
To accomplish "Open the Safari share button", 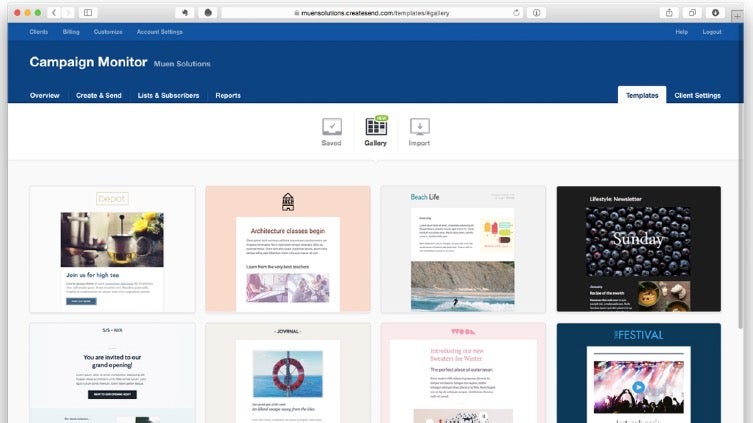I will click(669, 13).
